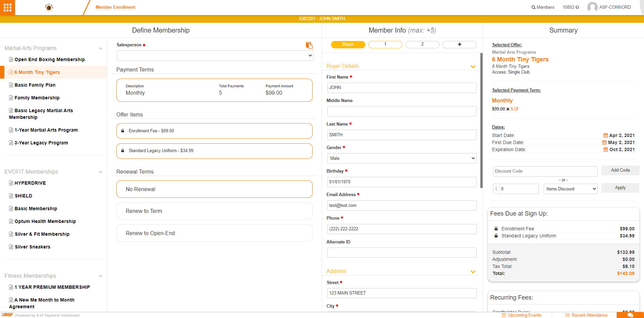644x318 pixels.
Task: Select the Monthly payment term card
Action: [x=214, y=90]
